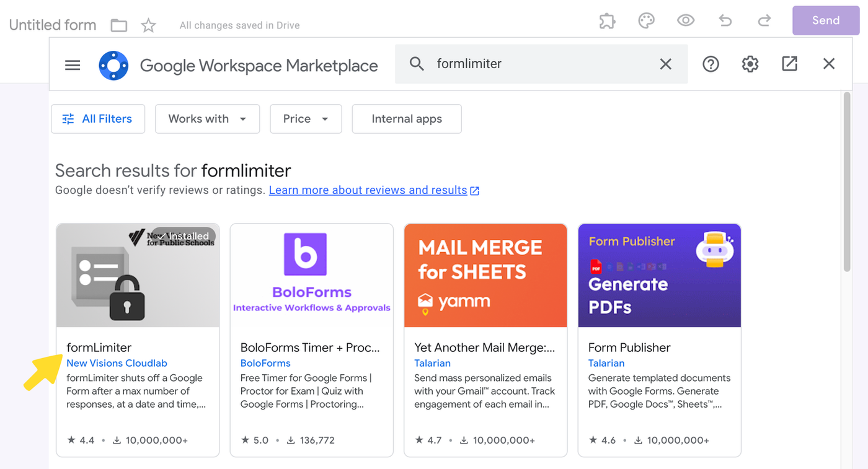This screenshot has width=868, height=469.
Task: Open Talarian link under Mail Merge
Action: tap(432, 363)
